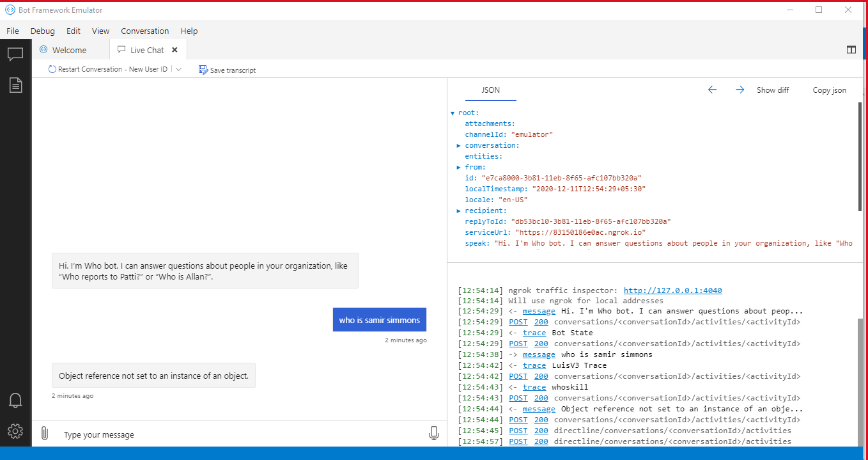Attach a file using the paperclip icon
The image size is (868, 460).
click(44, 433)
